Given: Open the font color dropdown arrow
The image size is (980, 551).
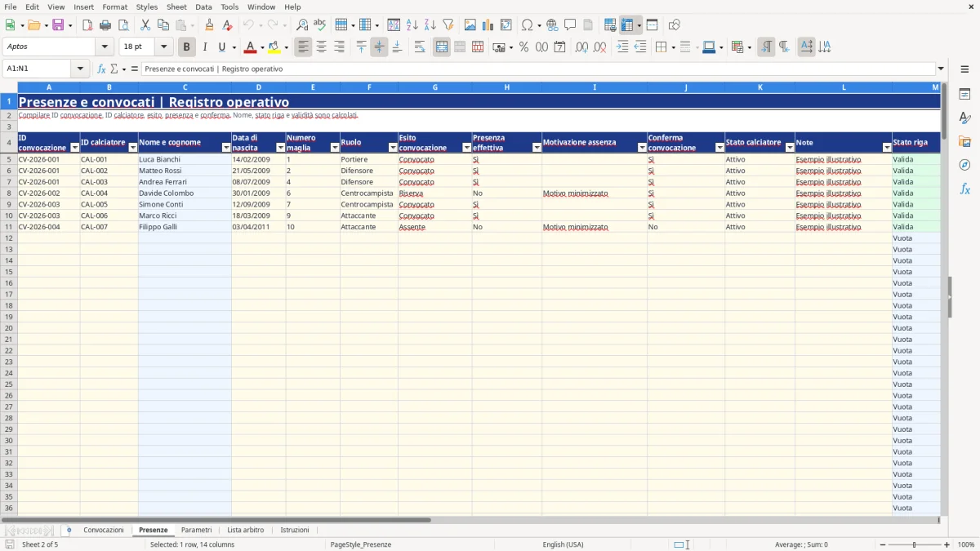Looking at the screenshot, I should point(262,47).
